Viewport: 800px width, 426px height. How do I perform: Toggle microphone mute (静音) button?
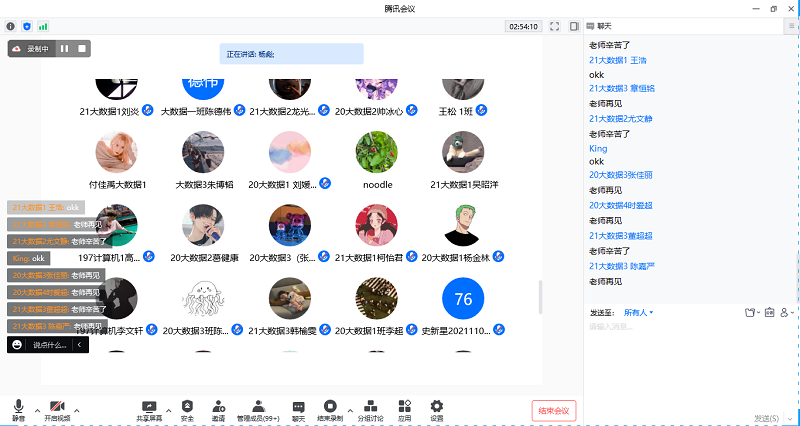(x=18, y=409)
